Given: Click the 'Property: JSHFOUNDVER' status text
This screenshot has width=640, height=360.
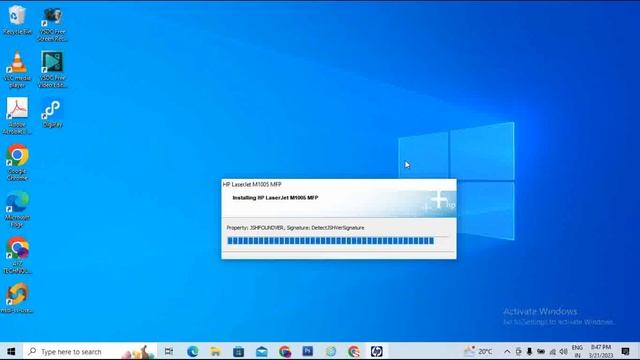Looking at the screenshot, I should click(295, 228).
